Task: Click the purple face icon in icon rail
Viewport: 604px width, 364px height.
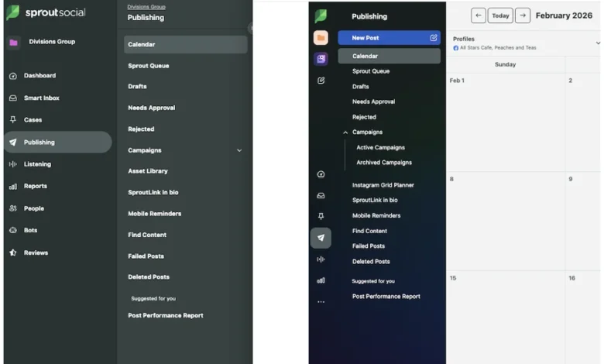Action: [x=321, y=59]
